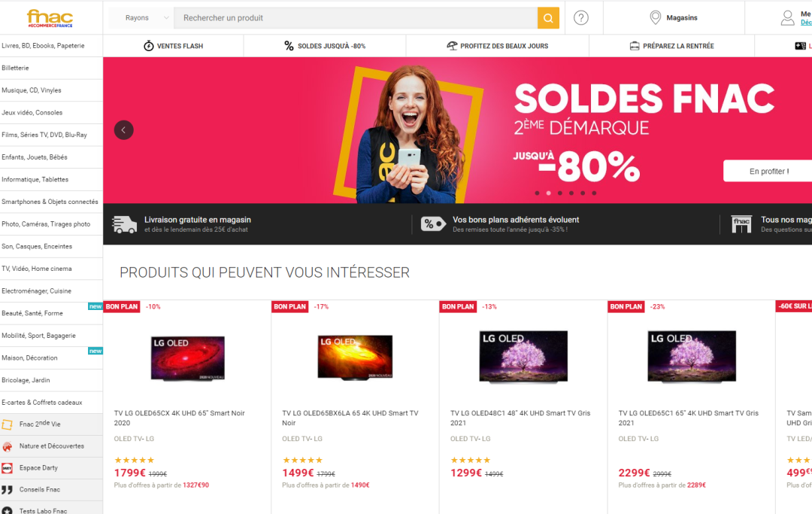812x514 pixels.
Task: Open Préparez la rentrée tab
Action: coord(671,46)
